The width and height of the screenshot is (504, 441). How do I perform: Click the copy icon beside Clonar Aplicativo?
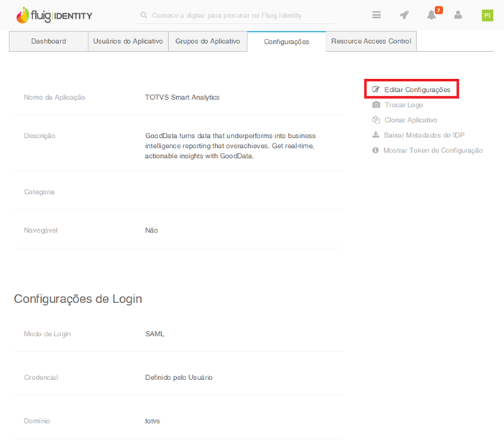tap(376, 120)
